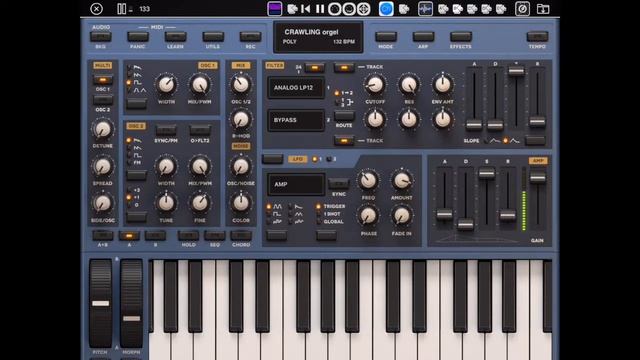640x360 pixels.
Task: Click the crosshair circle icon in top bar
Action: pyautogui.click(x=363, y=9)
